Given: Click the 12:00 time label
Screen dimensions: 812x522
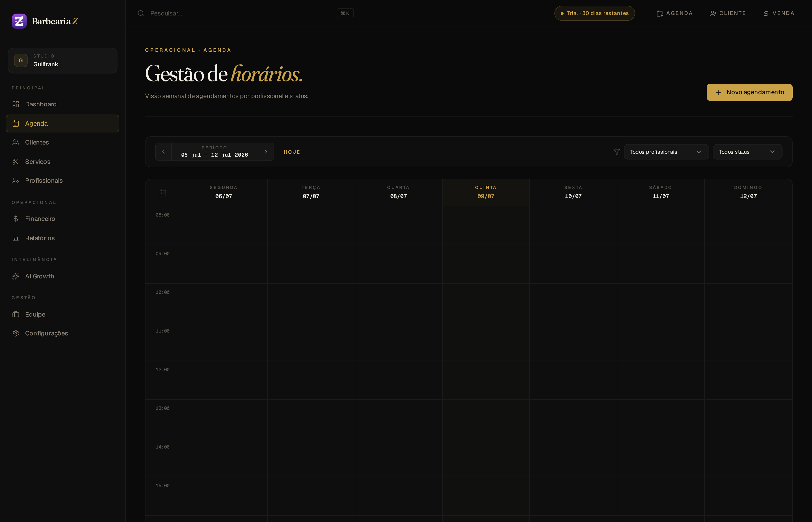Looking at the screenshot, I should (x=163, y=370).
